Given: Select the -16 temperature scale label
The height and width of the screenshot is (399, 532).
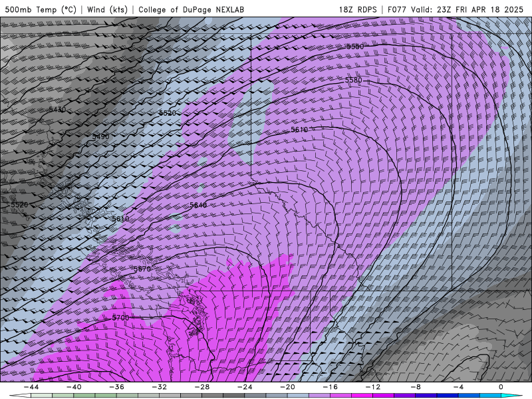Looking at the screenshot, I should click(x=330, y=387).
